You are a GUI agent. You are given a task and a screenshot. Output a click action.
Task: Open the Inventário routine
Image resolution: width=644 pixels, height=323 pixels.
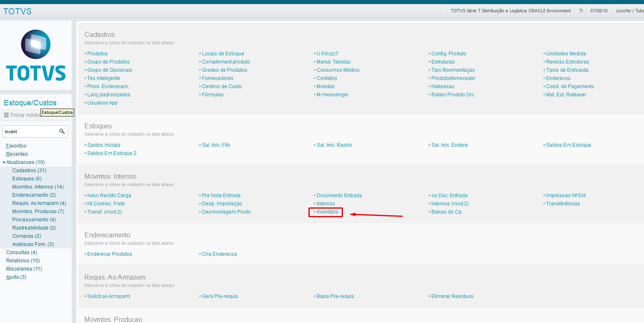(327, 212)
